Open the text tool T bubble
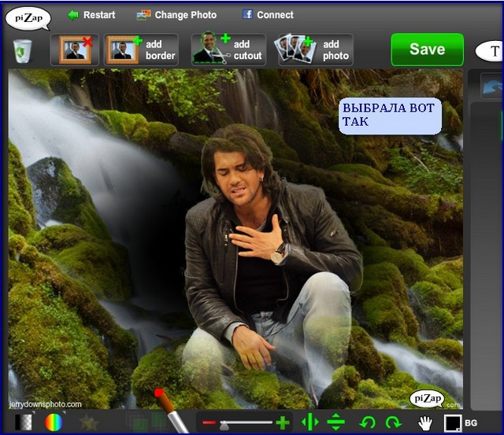504x435 pixels. pos(489,50)
